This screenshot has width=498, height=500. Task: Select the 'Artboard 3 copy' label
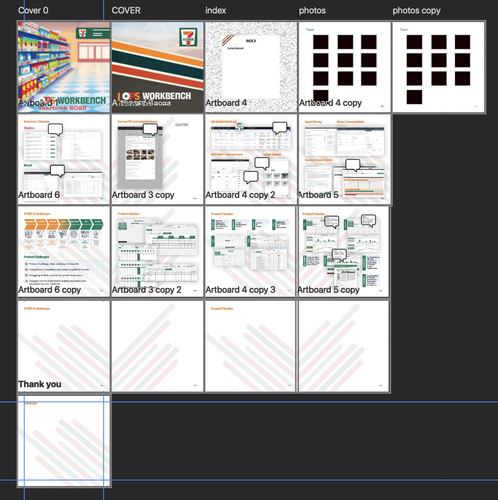coord(143,195)
